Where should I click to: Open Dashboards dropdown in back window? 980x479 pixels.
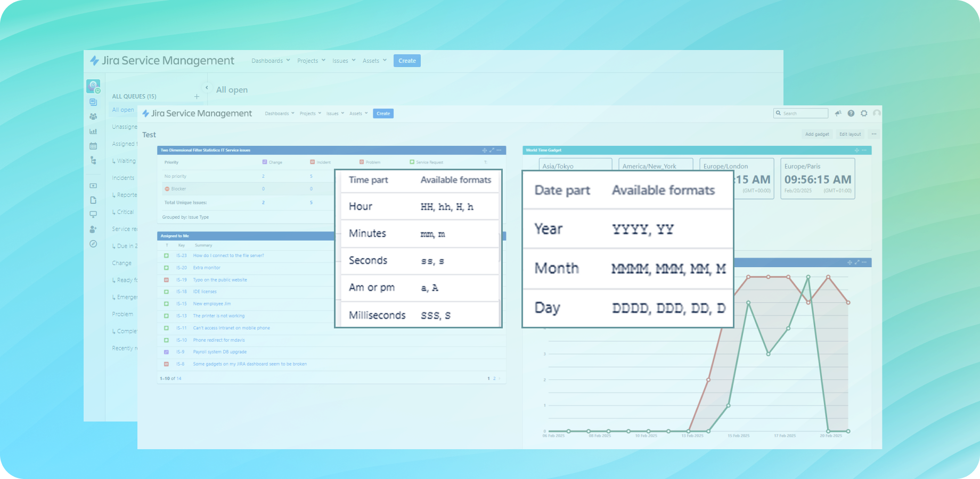click(271, 61)
